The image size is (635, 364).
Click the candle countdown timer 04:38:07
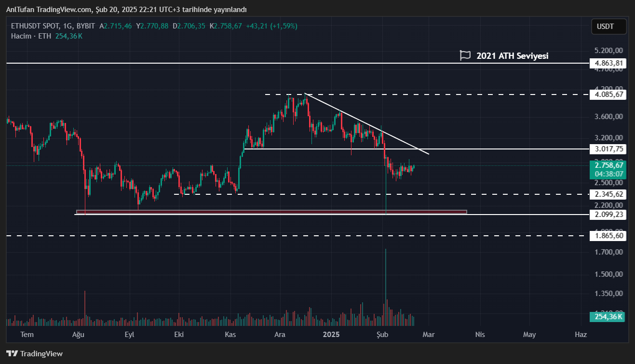608,174
